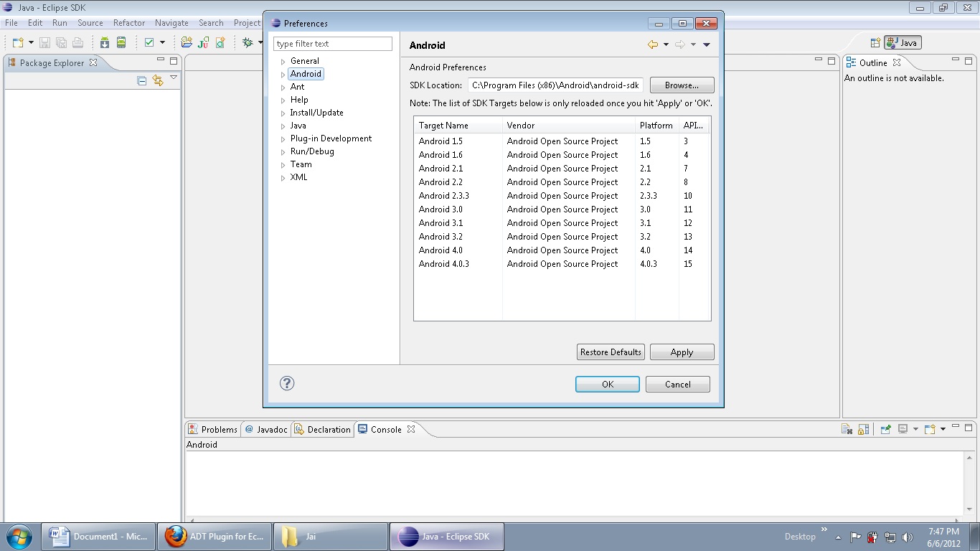Click OK in Preferences dialog
The image size is (980, 551).
(608, 384)
